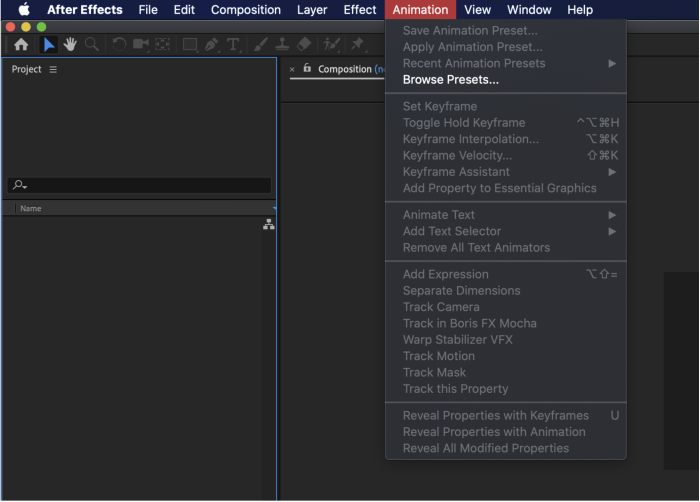Click Track Mask menu entry

506,372
